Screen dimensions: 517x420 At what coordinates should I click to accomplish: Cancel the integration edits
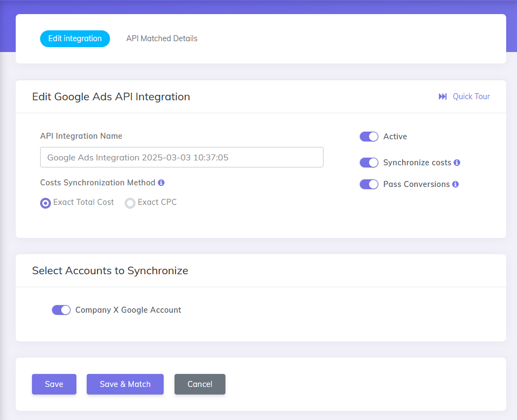200,384
